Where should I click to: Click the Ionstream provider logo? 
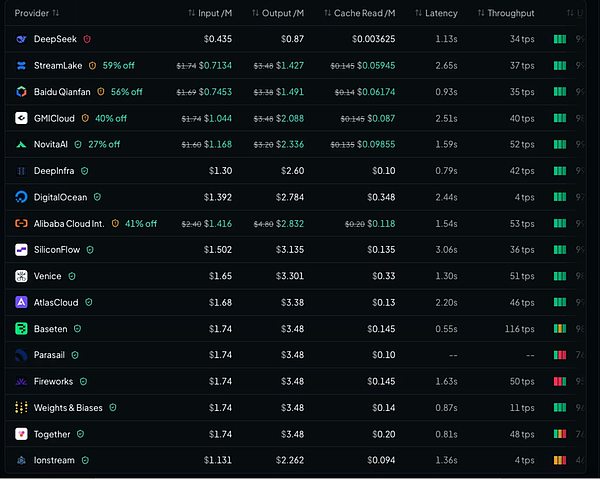(x=21, y=460)
